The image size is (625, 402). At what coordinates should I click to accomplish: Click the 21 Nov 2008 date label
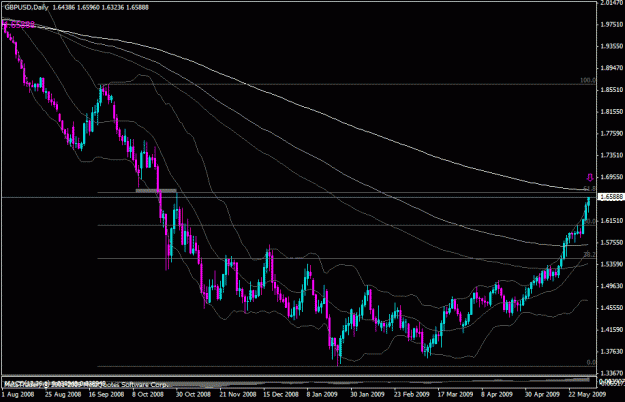tap(238, 394)
